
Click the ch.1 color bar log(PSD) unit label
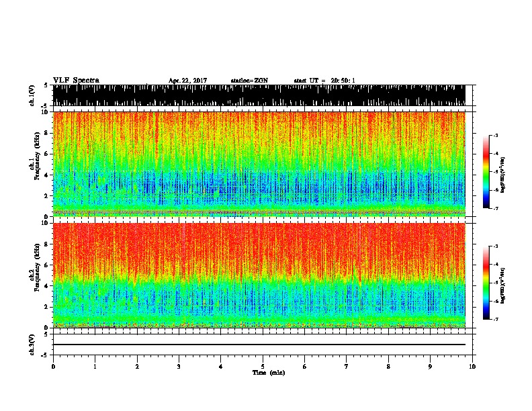tap(503, 175)
